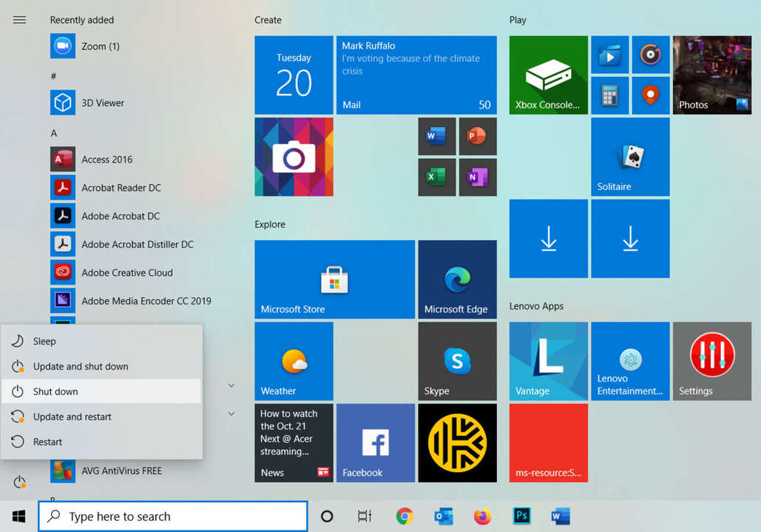Launch Acrobat Reader DC
Viewport: 761px width, 532px height.
[x=106, y=188]
